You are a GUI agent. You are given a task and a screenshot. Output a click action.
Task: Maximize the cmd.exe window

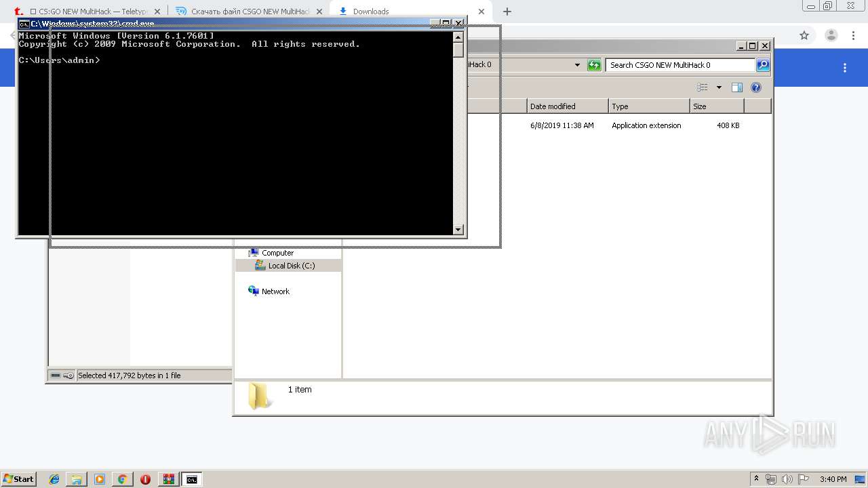pos(446,23)
